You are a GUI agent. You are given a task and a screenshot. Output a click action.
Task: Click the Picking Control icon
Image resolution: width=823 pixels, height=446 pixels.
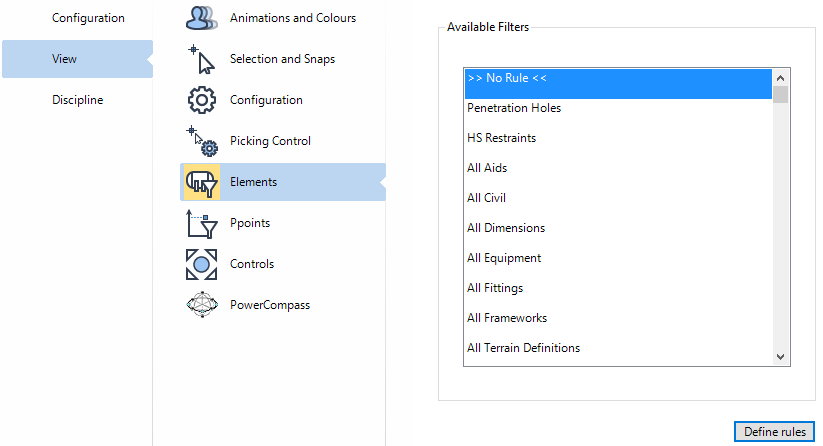202,141
